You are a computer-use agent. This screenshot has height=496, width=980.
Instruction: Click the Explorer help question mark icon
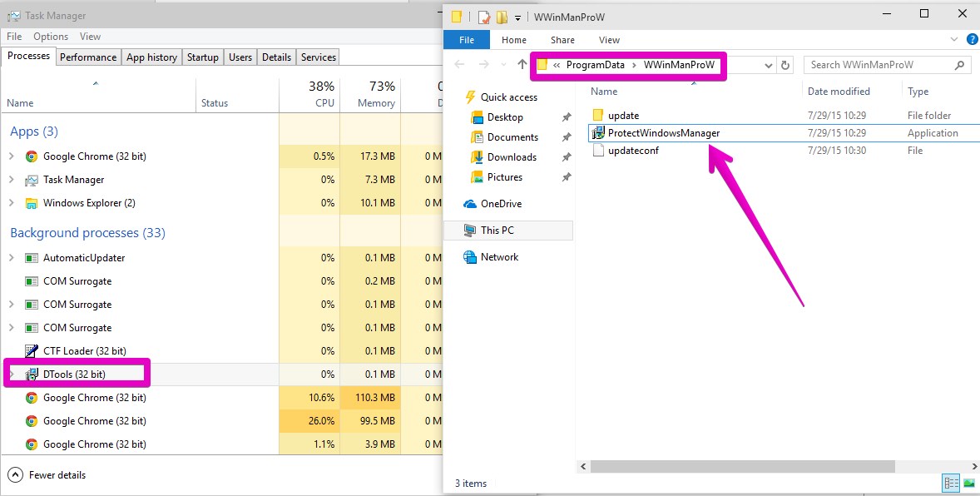coord(969,40)
